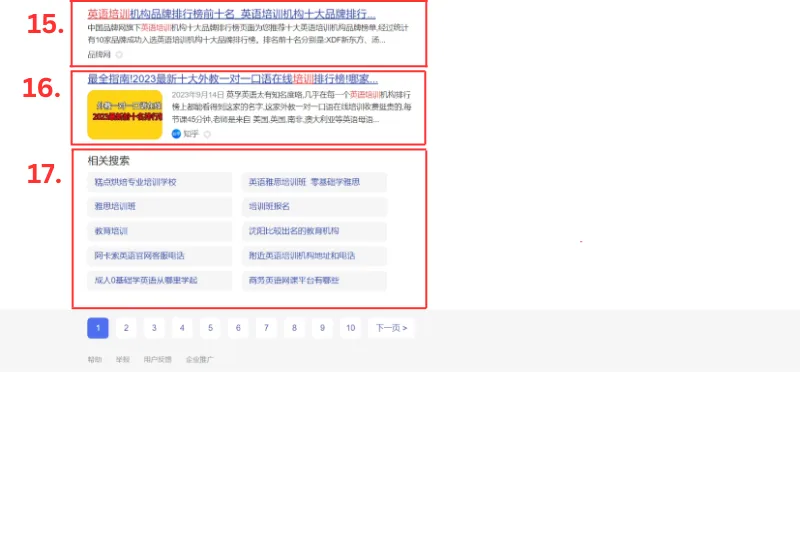Open the 帮助 footer link
Screen dimensions: 800x533
95,360
